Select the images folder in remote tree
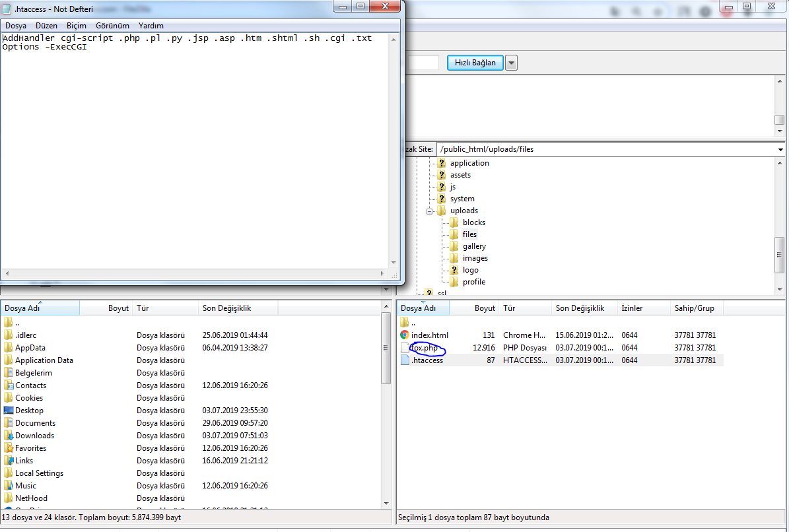Image resolution: width=789 pixels, height=532 pixels. tap(475, 258)
